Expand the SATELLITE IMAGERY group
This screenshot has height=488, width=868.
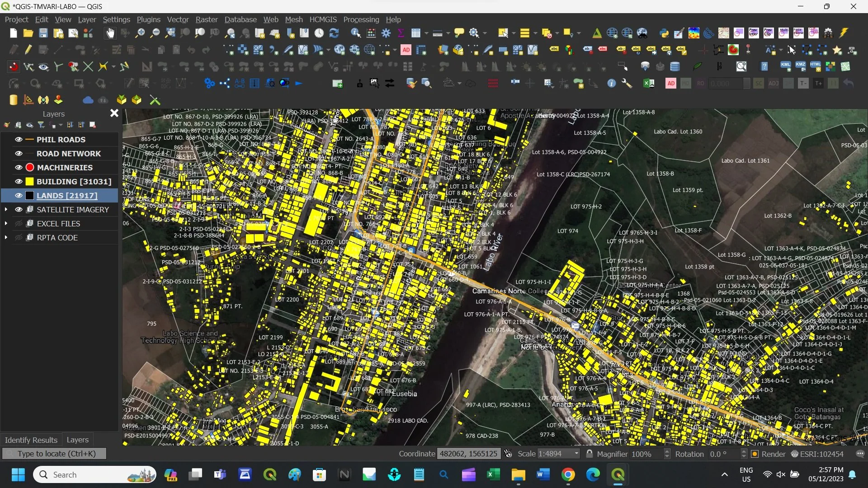tap(6, 210)
